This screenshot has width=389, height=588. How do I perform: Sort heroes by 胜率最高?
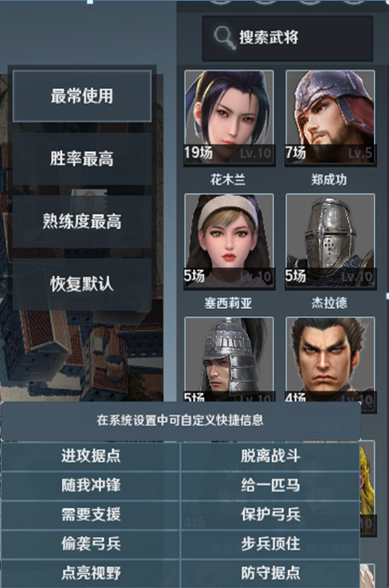coord(83,159)
